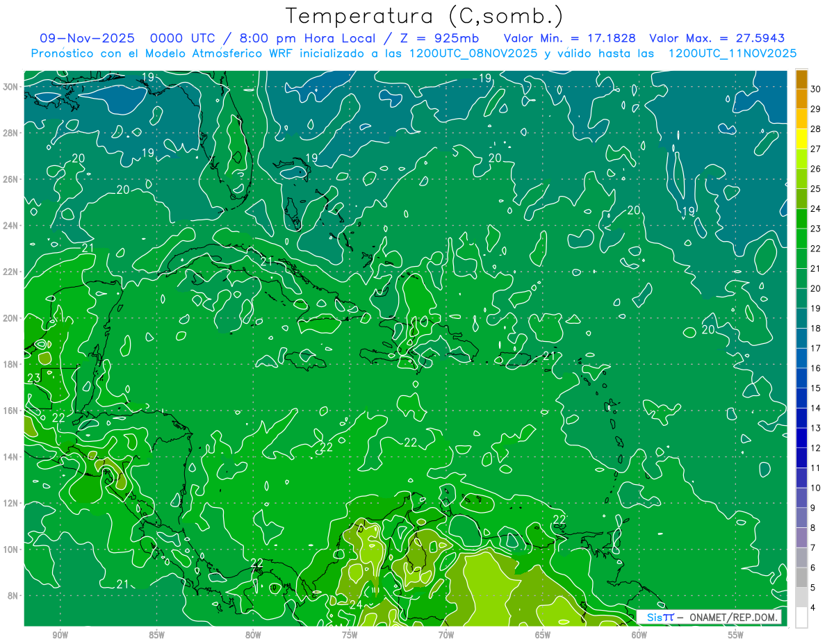Click the '18' label on the color scale
Screen dimensions: 834x644
[x=816, y=329]
